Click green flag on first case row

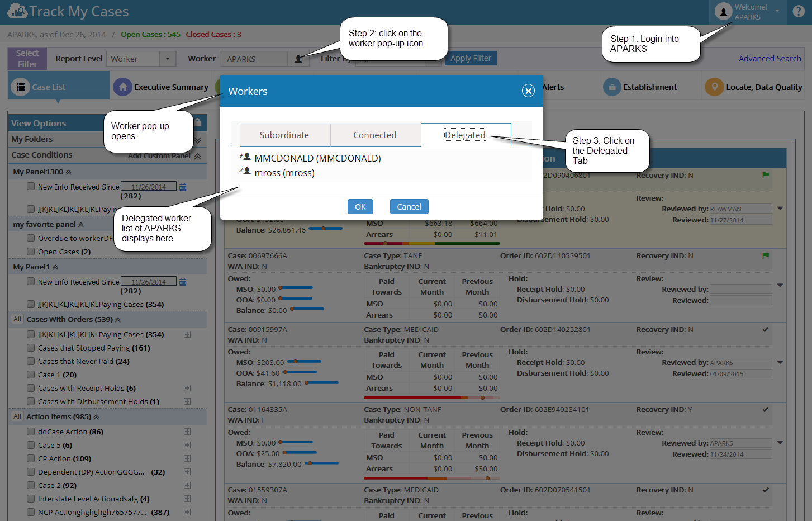coord(766,175)
